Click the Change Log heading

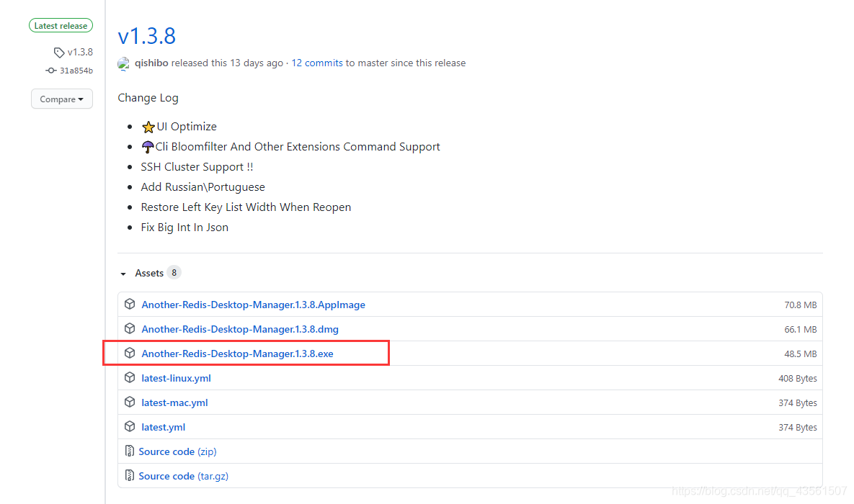[x=148, y=98]
